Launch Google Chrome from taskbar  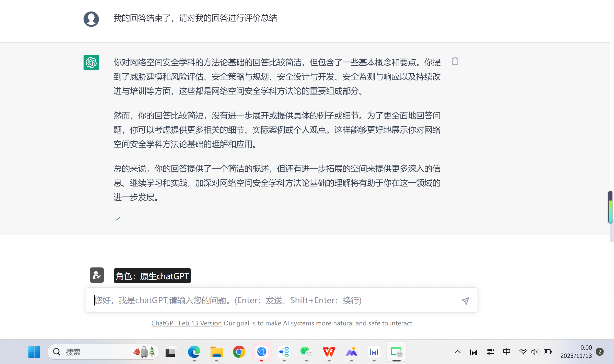coord(239,352)
